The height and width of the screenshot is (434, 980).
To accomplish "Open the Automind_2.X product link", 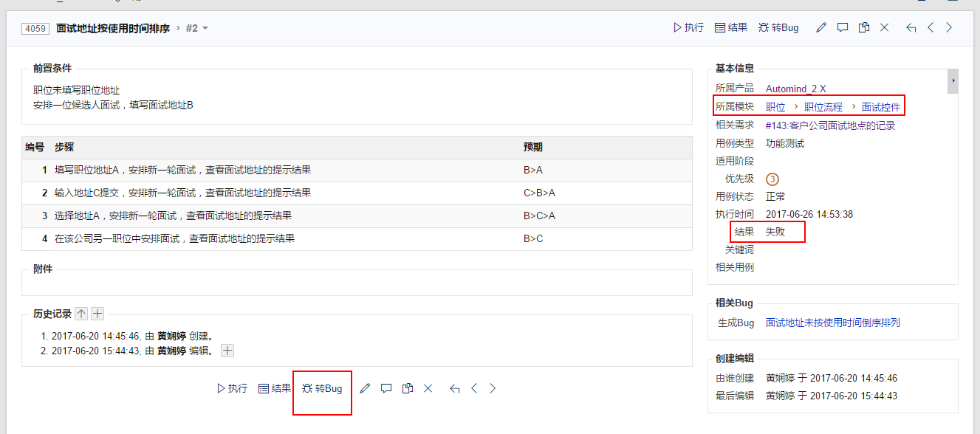I will (x=795, y=89).
